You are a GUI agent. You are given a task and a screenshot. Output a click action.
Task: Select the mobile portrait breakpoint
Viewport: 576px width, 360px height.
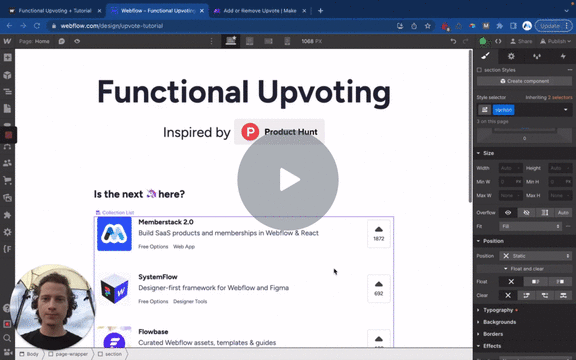pyautogui.click(x=287, y=41)
